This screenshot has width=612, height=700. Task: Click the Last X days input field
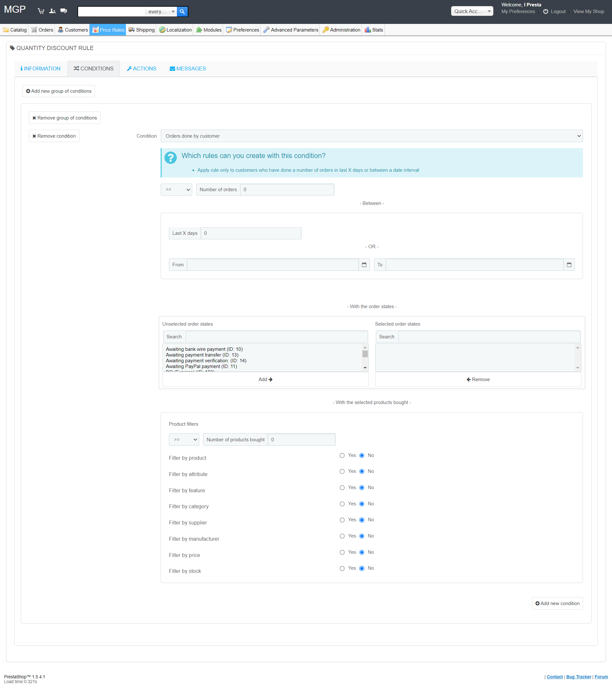tap(251, 233)
